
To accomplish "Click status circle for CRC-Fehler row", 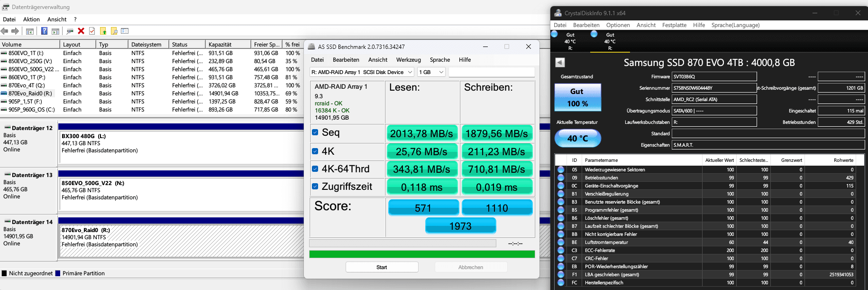I will (x=561, y=258).
